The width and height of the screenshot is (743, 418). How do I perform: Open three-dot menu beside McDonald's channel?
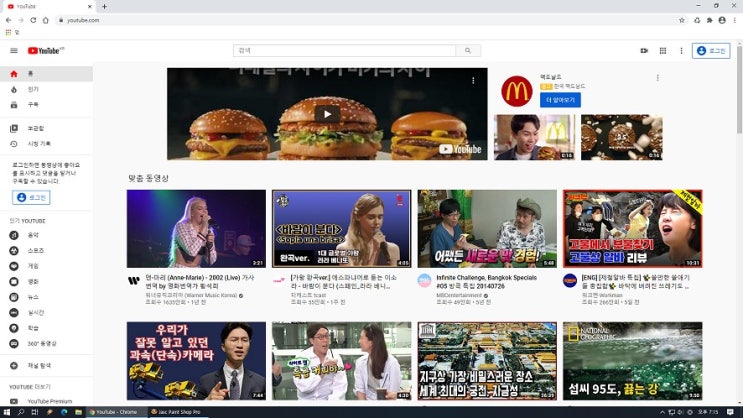click(x=658, y=78)
